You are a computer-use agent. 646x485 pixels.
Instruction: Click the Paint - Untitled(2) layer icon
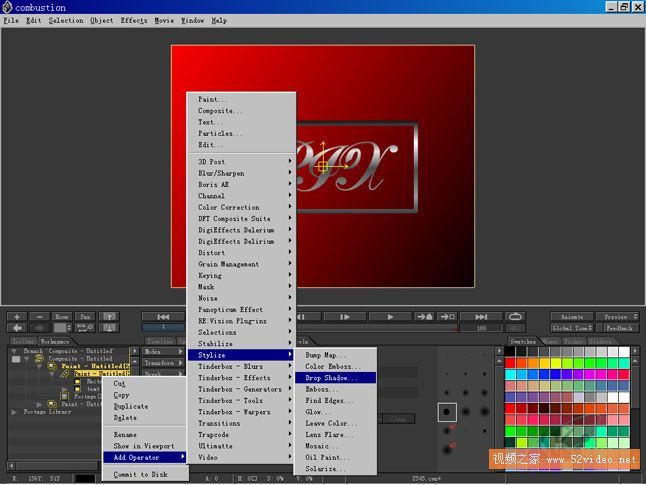click(x=53, y=366)
